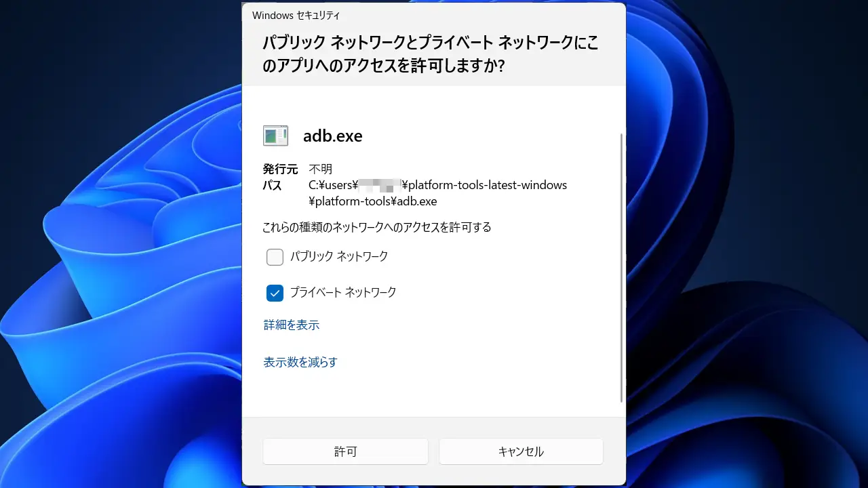Click the パス field label
Screen dimensions: 868x488
[x=272, y=185]
